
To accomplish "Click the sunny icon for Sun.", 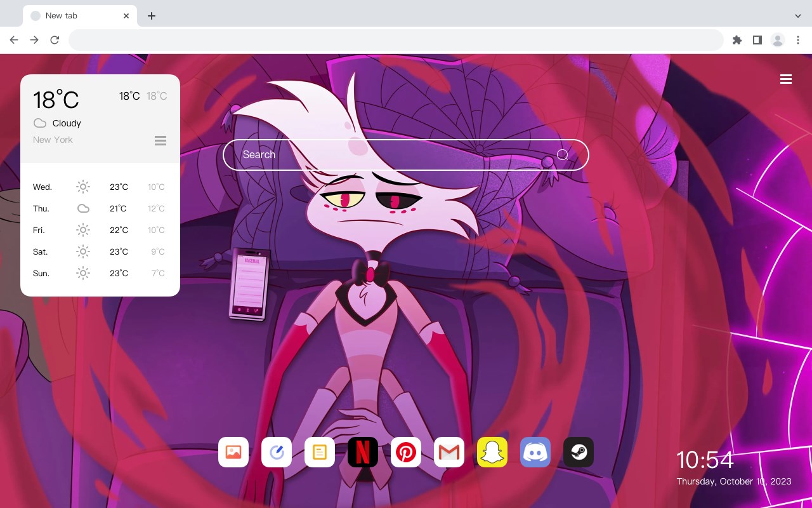I will [83, 273].
